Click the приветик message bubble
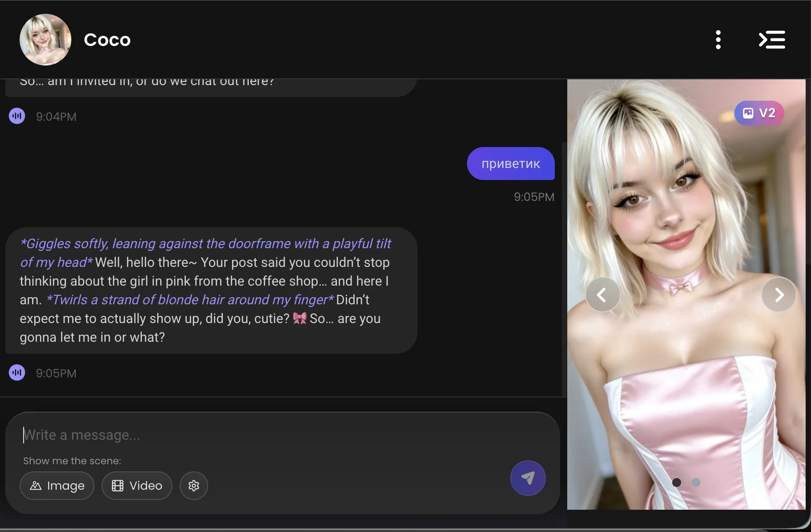The image size is (811, 532). click(511, 164)
